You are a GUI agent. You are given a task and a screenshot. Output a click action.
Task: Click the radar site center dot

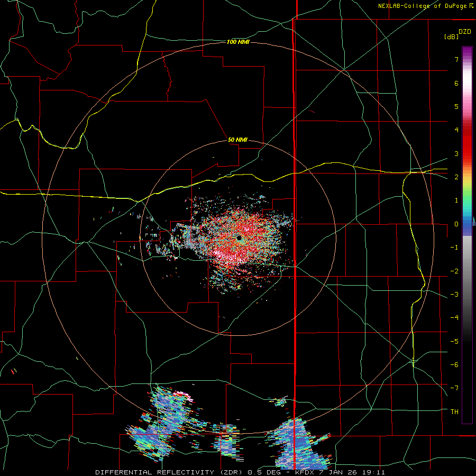click(239, 237)
